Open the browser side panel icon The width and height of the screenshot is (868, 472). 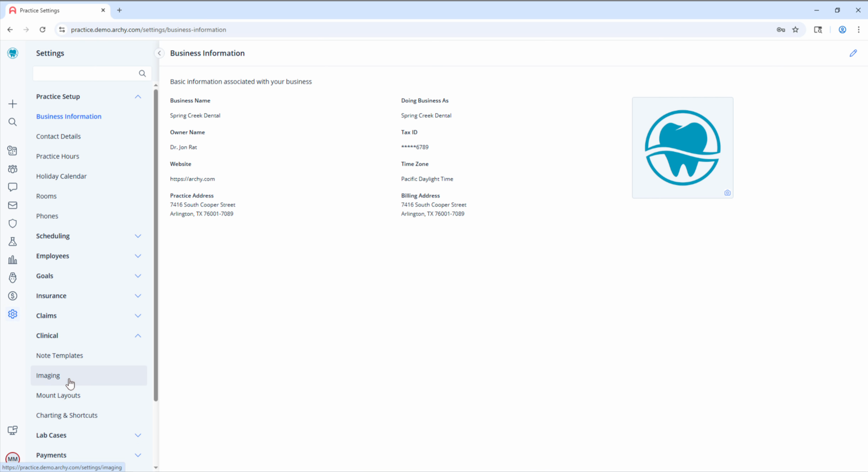pos(818,29)
